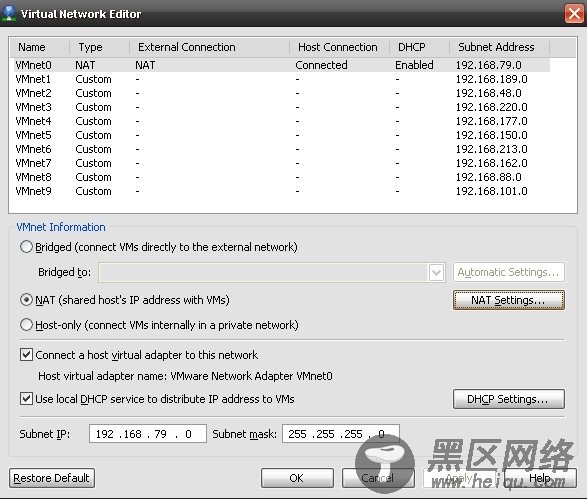Click the Virtual Network Editor title bar icon
Screen dimensions: 587x499
point(8,13)
